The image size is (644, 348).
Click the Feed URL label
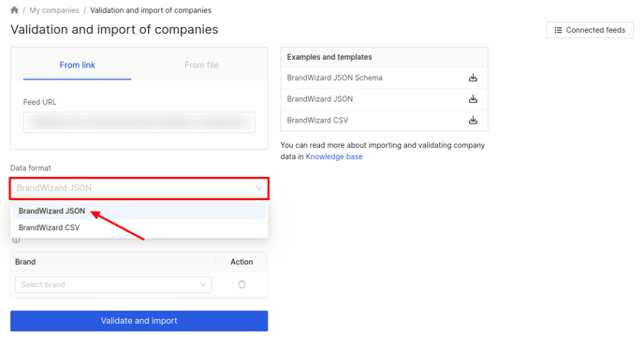tap(39, 102)
